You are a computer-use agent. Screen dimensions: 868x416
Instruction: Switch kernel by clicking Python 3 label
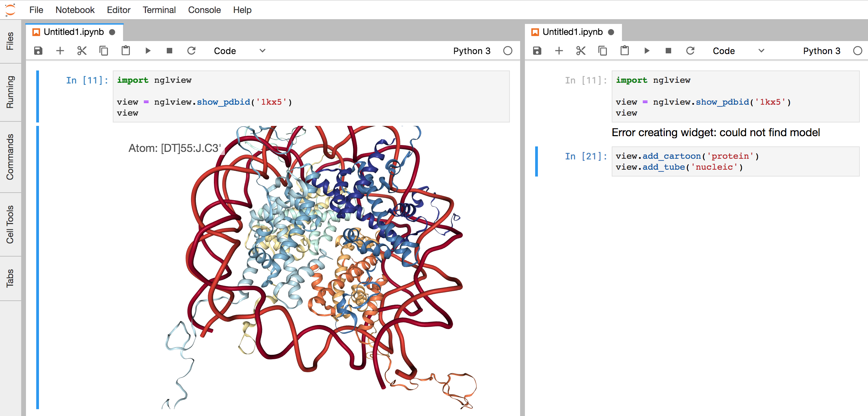point(472,50)
